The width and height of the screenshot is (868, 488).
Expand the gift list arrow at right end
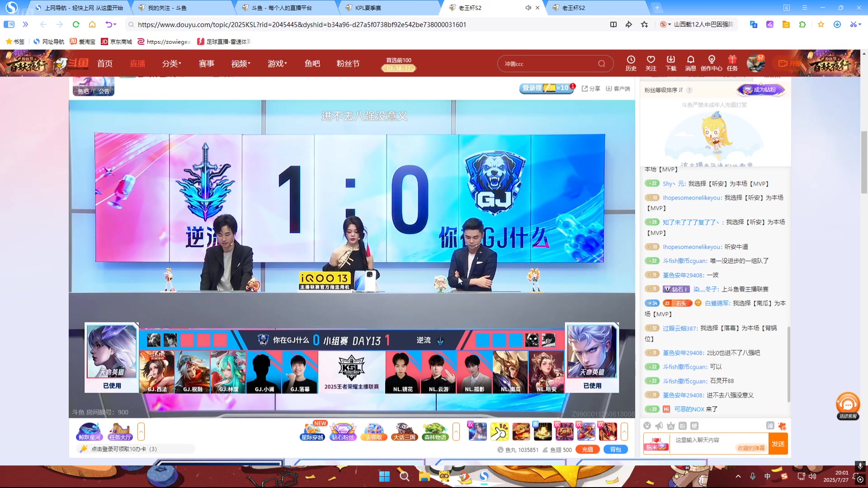[624, 432]
